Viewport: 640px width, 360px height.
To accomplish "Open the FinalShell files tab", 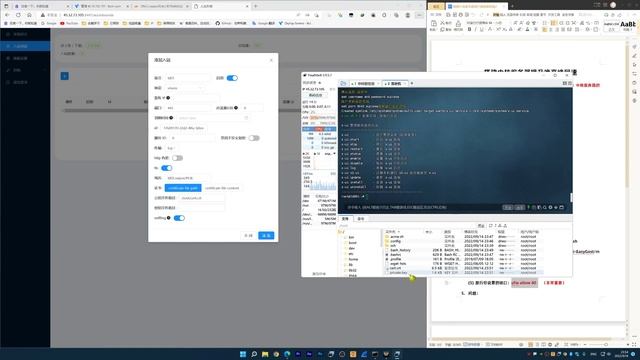I will pyautogui.click(x=345, y=219).
